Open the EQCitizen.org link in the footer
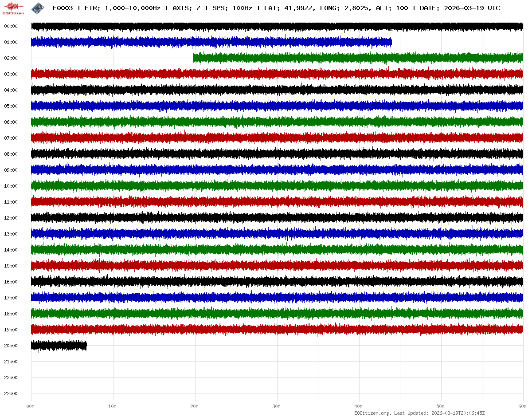 point(372,413)
